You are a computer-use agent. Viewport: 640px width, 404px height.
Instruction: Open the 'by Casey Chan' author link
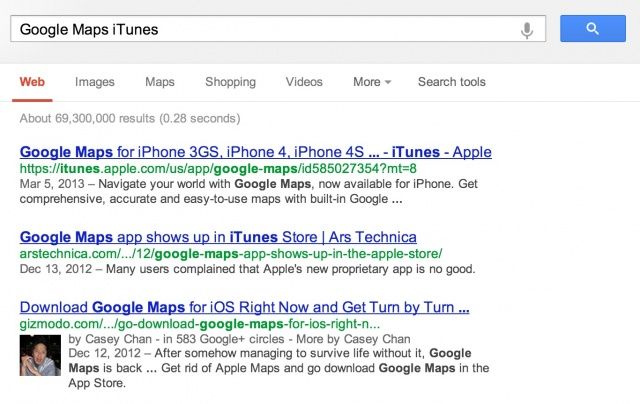click(110, 339)
